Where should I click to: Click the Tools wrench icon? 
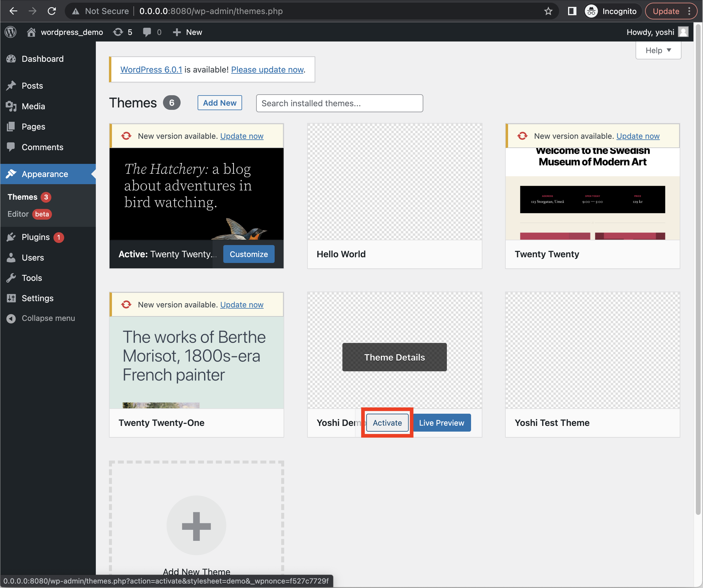11,278
